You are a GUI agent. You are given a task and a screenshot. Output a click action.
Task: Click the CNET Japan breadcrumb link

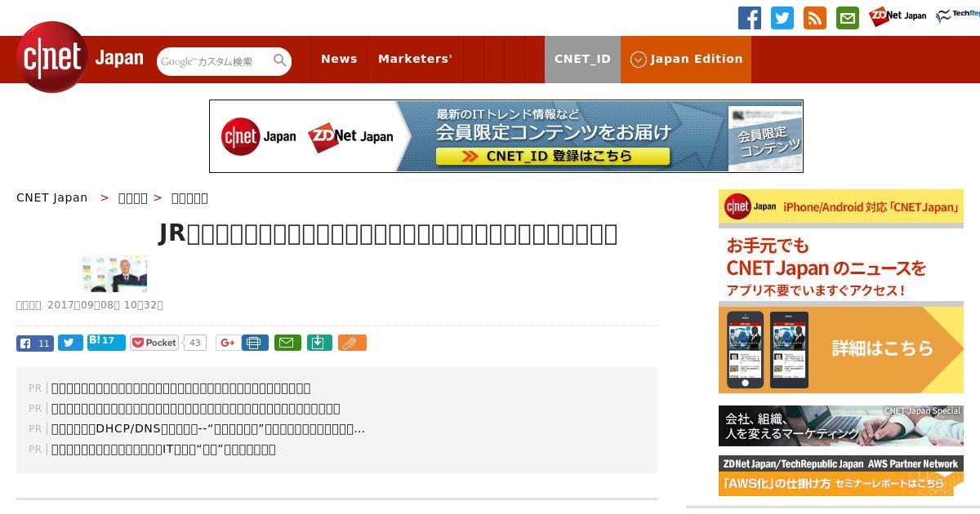(52, 197)
